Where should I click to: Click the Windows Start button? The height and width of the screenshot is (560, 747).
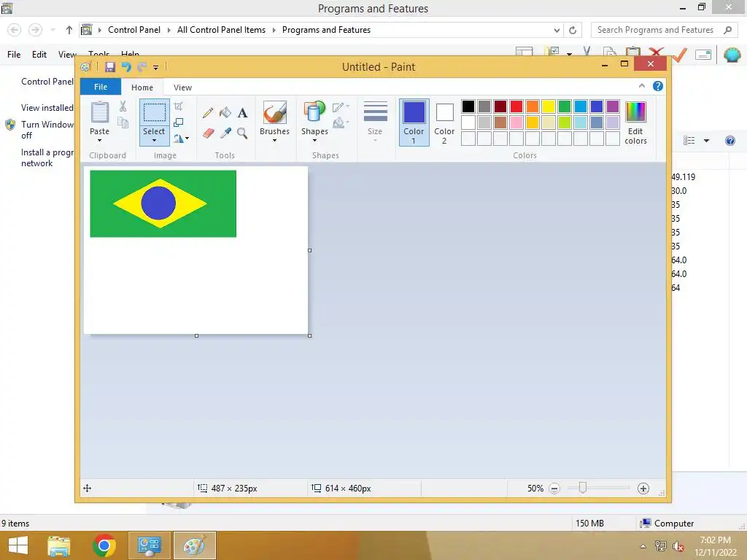tap(18, 545)
